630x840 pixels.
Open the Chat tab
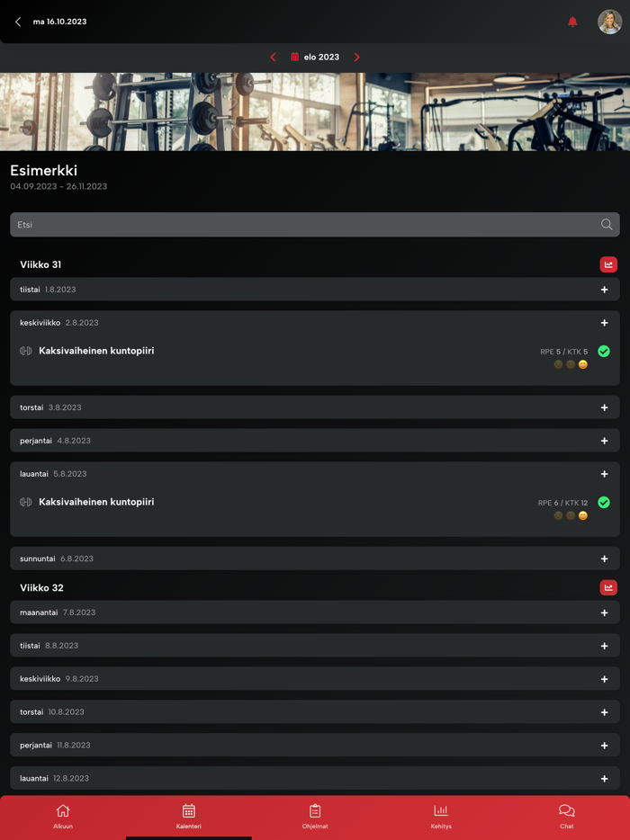point(567,816)
